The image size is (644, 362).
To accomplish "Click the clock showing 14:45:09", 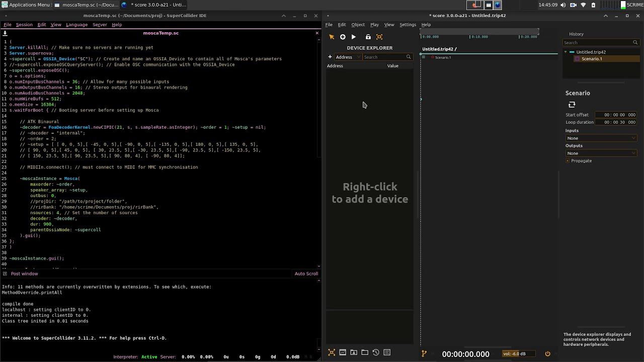I will point(548,5).
